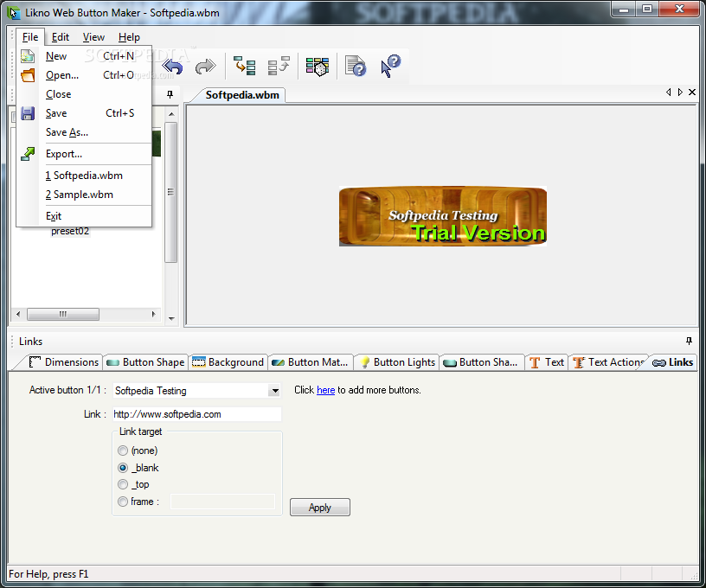Image resolution: width=706 pixels, height=588 pixels.
Task: Open recent file 1 Softpedia.wbm
Action: [84, 176]
